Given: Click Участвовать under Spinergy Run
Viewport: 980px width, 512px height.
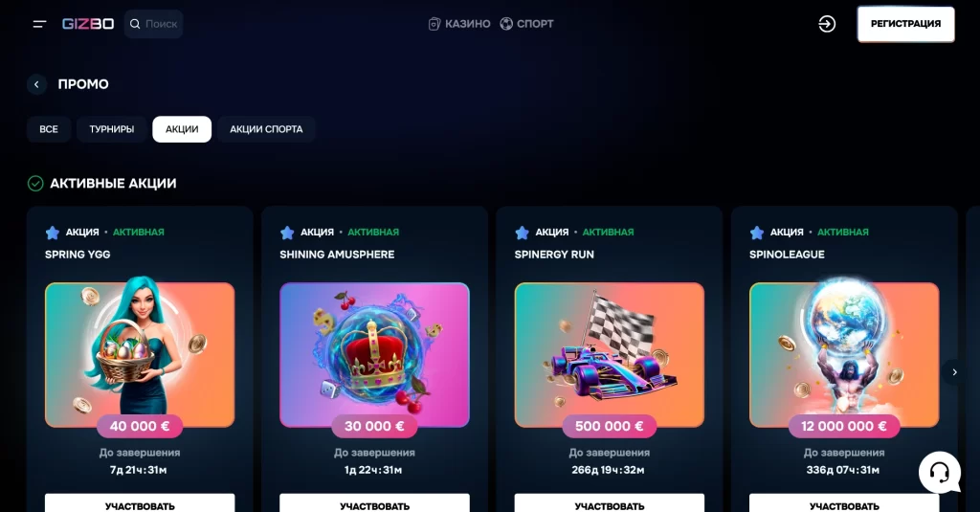Looking at the screenshot, I should [x=610, y=503].
